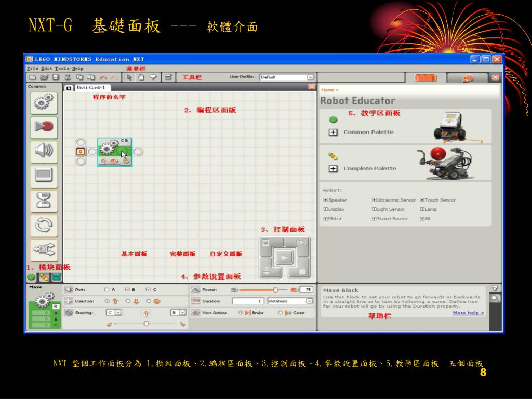The width and height of the screenshot is (532, 399).
Task: Select the Switch block in the palette
Action: (44, 250)
